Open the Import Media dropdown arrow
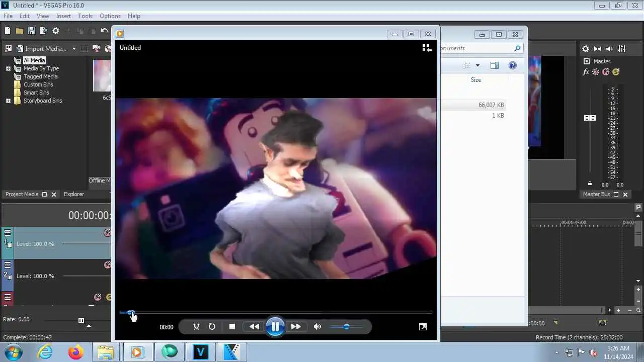This screenshot has height=362, width=644. [x=74, y=49]
